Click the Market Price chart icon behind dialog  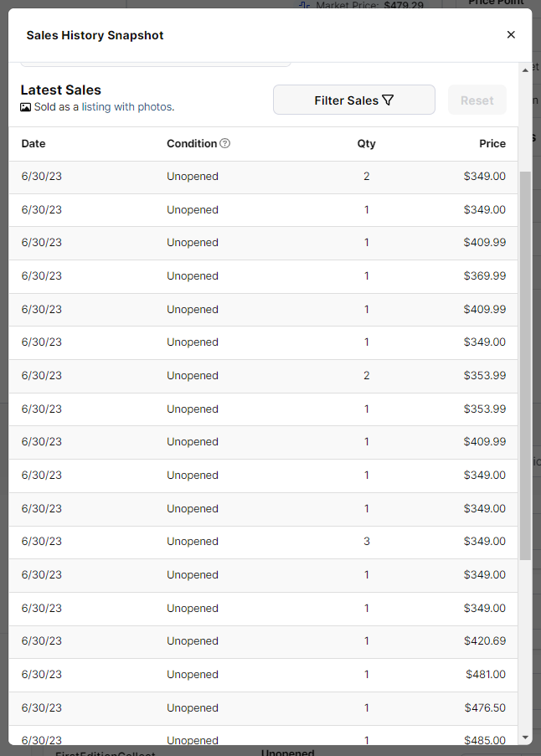304,5
